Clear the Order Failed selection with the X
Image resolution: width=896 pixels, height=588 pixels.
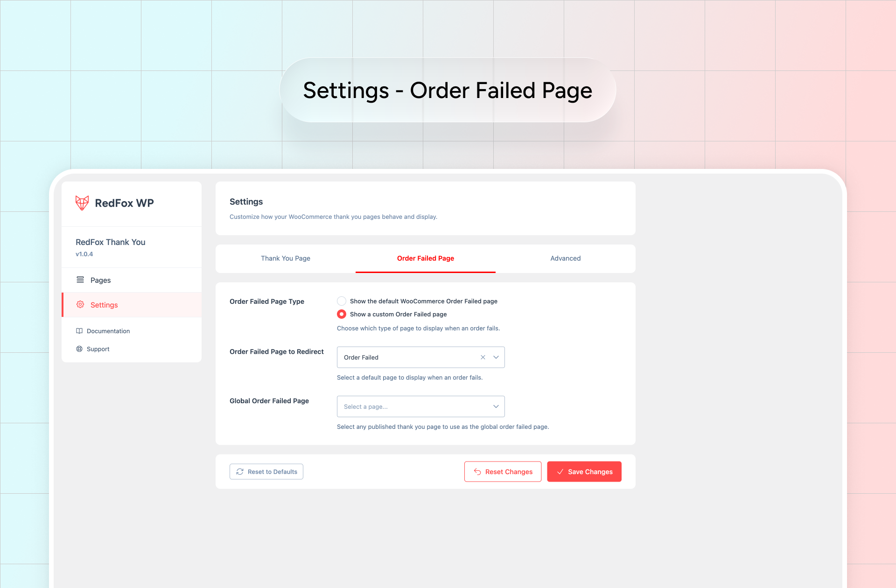483,357
